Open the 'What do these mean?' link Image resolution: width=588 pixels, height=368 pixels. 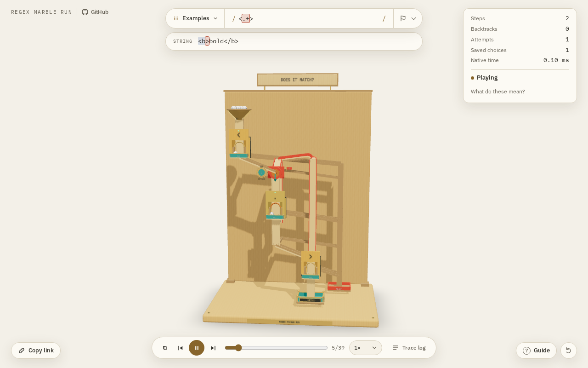(x=498, y=92)
